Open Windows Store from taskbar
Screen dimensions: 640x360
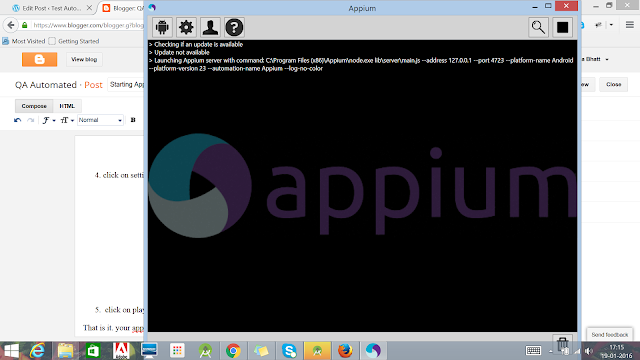click(x=93, y=351)
